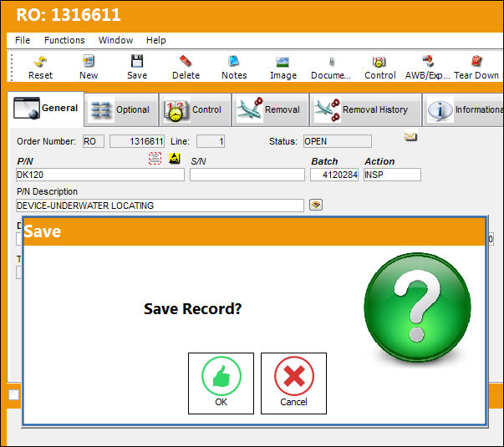The width and height of the screenshot is (504, 447).
Task: Toggle the checkbox in the orange bottom bar
Action: [x=13, y=394]
